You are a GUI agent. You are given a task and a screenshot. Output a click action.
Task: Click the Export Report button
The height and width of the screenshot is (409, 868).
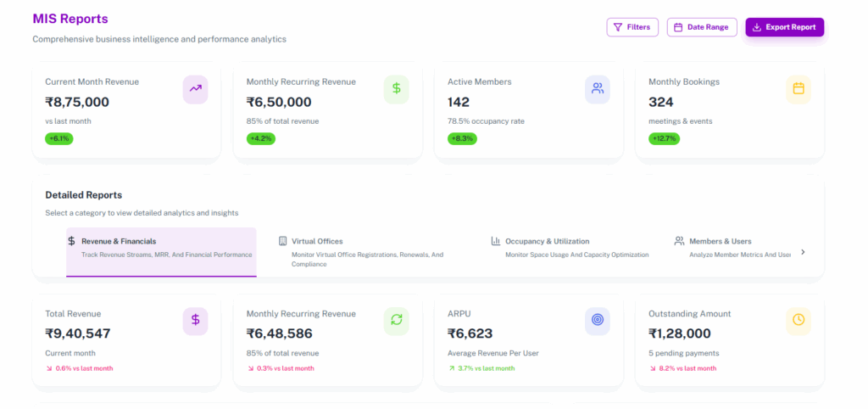(x=784, y=27)
